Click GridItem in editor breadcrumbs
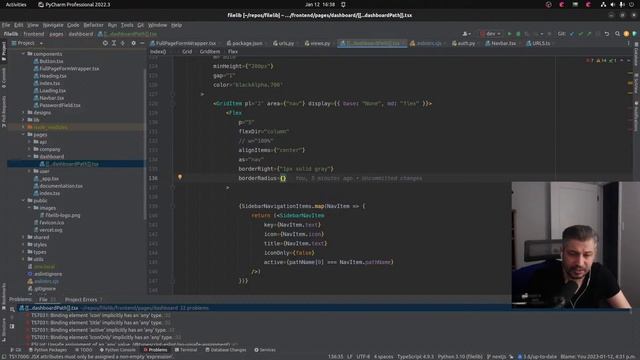Image resolution: width=640 pixels, height=360 pixels. click(x=210, y=51)
